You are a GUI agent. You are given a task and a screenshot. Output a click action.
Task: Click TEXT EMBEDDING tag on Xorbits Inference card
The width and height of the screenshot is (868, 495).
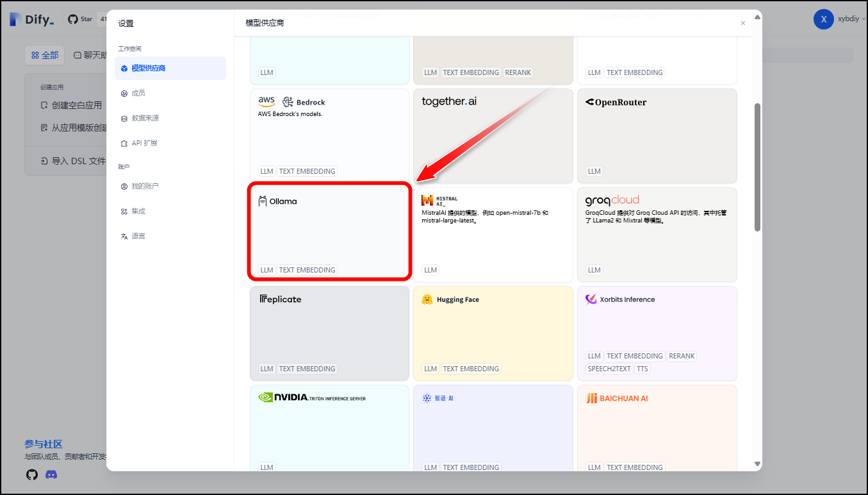tap(635, 356)
